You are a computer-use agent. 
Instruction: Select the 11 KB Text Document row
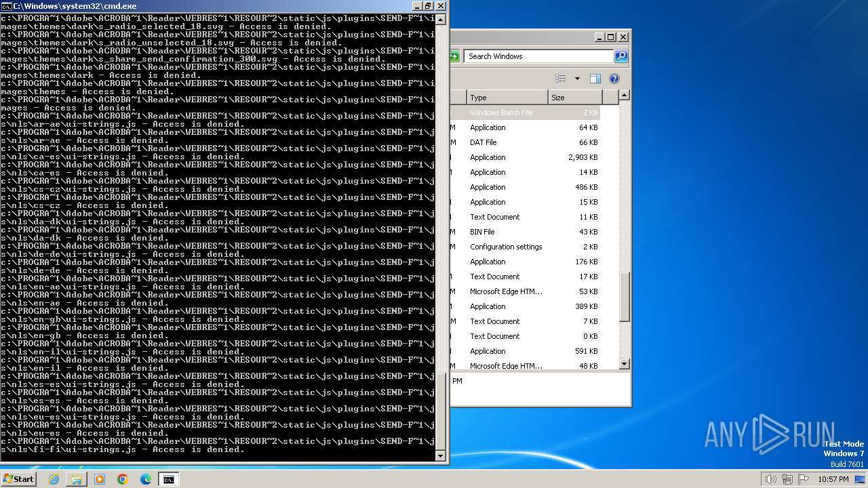[525, 217]
